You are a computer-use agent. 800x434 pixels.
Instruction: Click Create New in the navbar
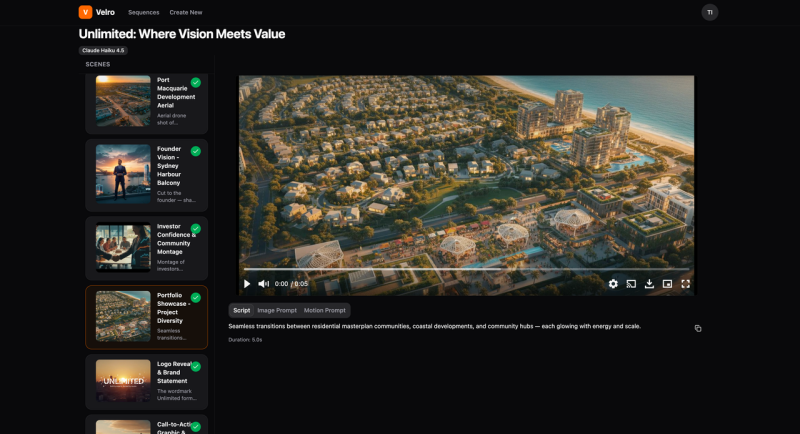click(186, 12)
